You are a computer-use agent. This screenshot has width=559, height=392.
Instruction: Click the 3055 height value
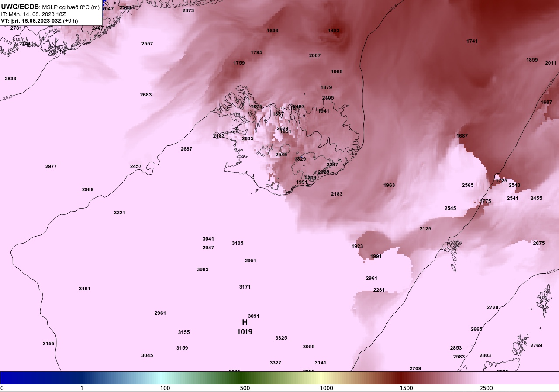[309, 347]
